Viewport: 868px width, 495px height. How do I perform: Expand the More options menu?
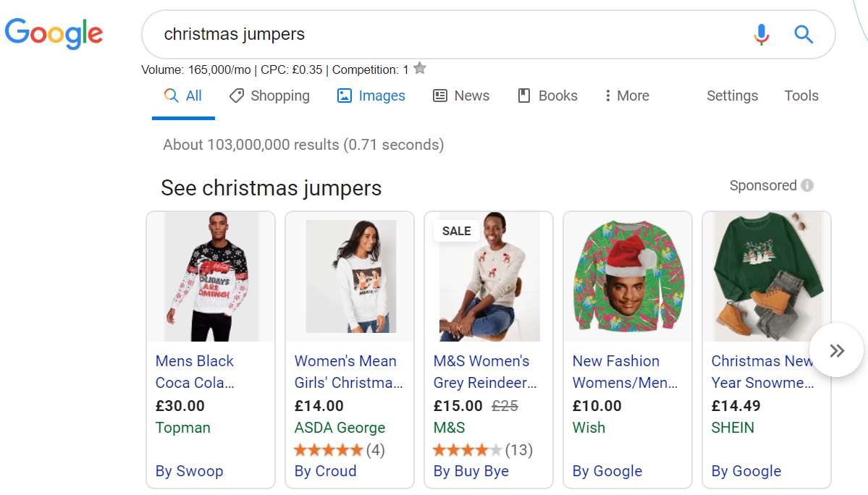[627, 96]
